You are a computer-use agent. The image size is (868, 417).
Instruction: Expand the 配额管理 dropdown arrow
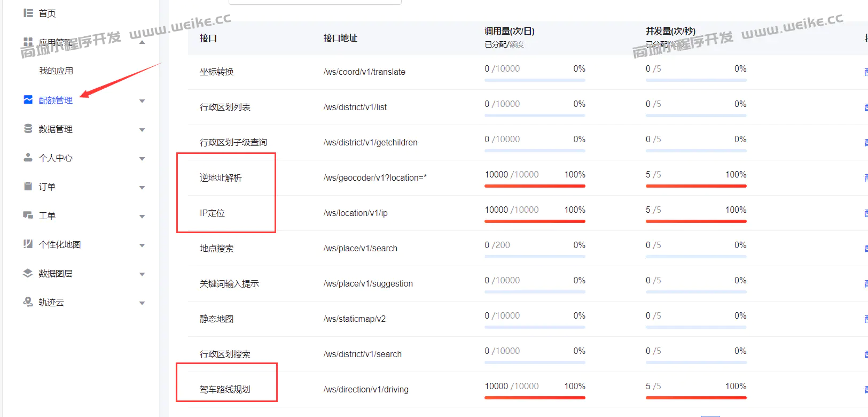[142, 101]
